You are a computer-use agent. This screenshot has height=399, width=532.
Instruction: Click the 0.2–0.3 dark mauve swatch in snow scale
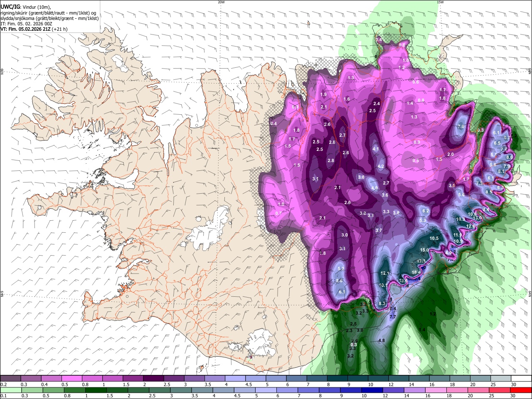pos(10,378)
